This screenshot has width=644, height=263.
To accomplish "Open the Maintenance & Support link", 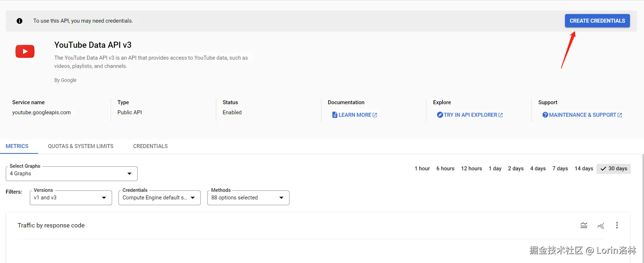I will tap(582, 115).
